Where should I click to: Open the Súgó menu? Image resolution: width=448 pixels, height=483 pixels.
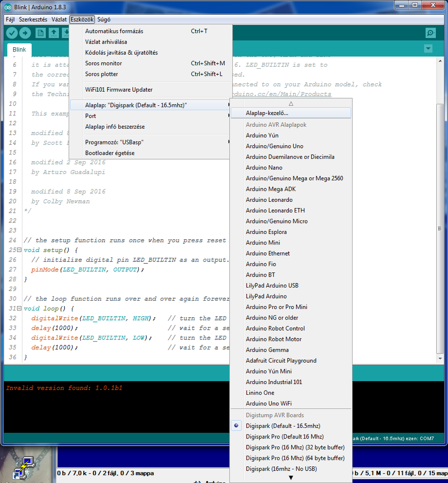click(x=104, y=19)
